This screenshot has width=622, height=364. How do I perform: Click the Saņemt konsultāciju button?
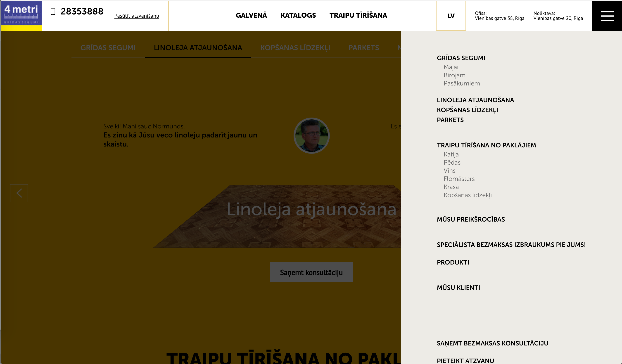311,272
